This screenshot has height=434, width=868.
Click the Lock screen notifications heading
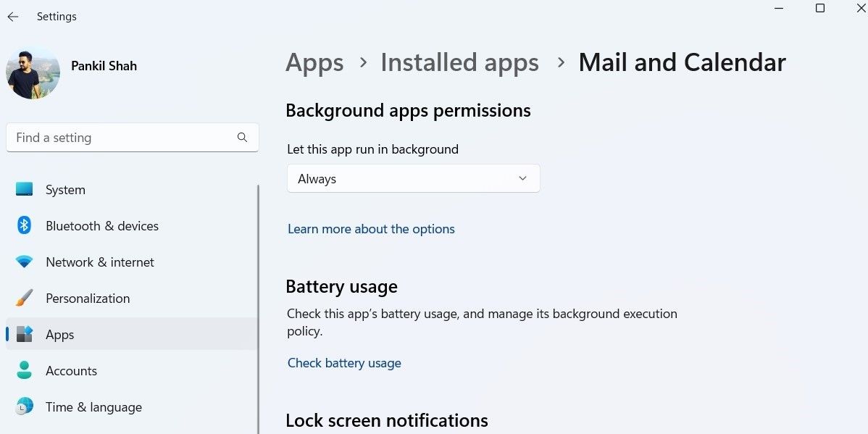click(387, 421)
